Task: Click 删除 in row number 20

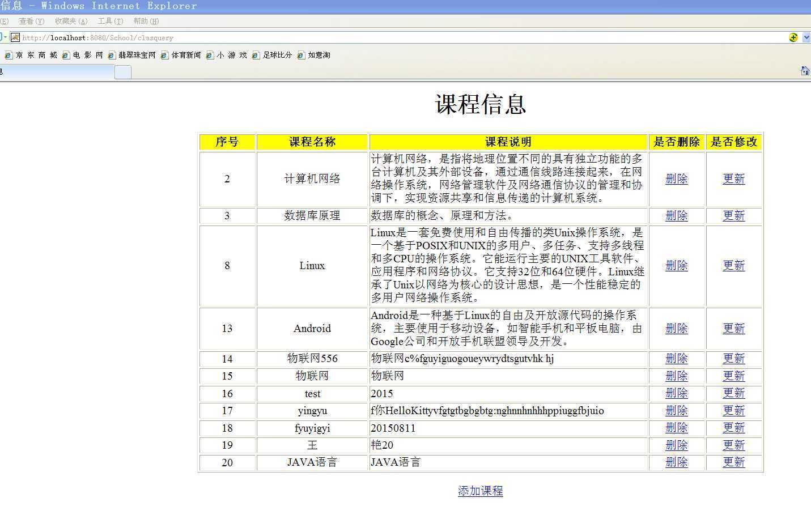Action: coord(677,462)
